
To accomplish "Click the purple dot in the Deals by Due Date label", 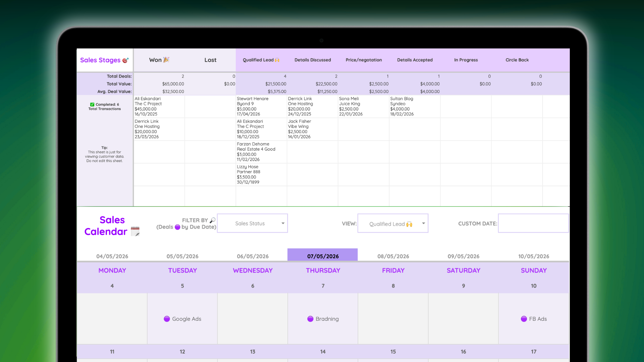I will 177,227.
